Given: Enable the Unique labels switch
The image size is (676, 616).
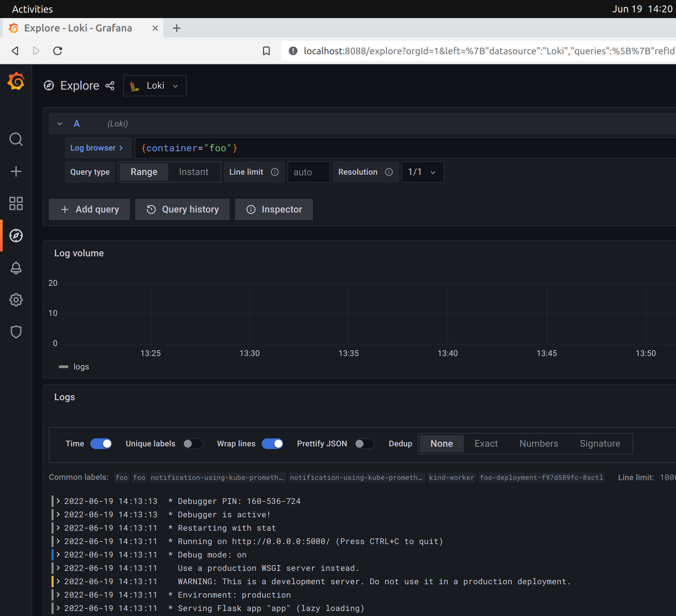Looking at the screenshot, I should pos(192,444).
